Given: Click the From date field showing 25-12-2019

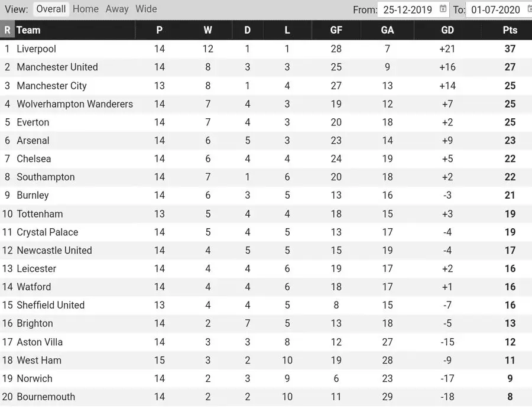Looking at the screenshot, I should click(407, 9).
